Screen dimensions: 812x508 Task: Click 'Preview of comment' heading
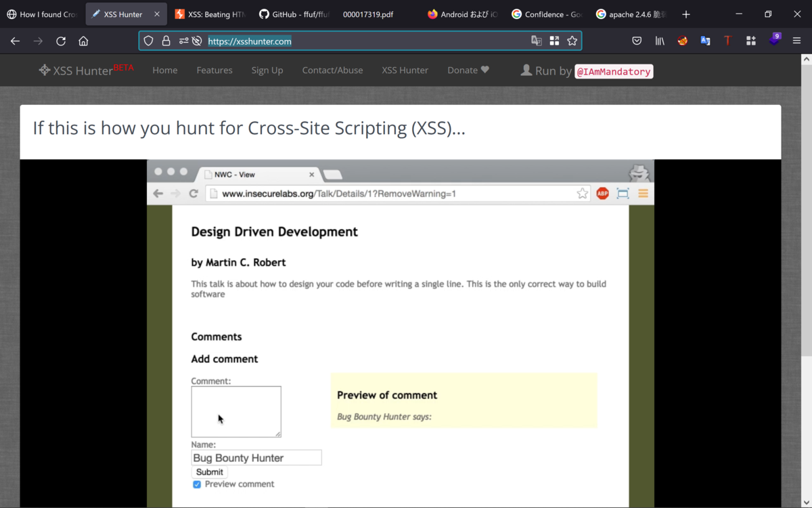387,395
